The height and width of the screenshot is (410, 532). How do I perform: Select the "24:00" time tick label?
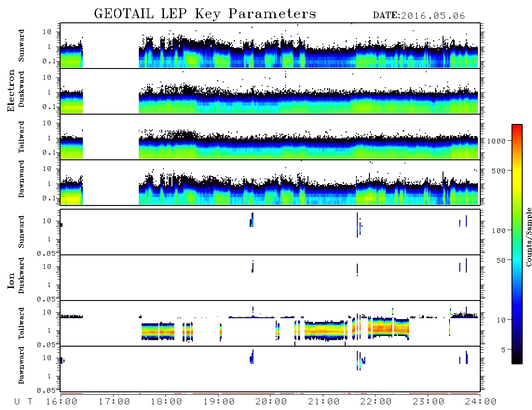click(x=481, y=402)
